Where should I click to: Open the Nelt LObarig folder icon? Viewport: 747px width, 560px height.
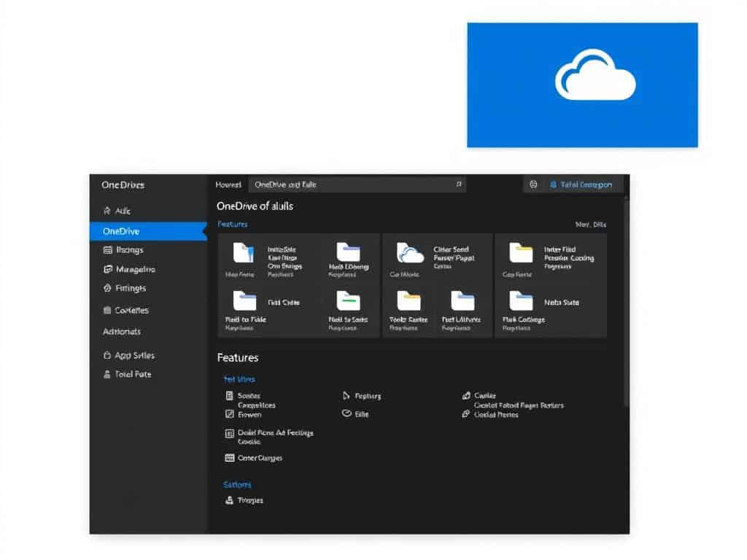coord(348,252)
